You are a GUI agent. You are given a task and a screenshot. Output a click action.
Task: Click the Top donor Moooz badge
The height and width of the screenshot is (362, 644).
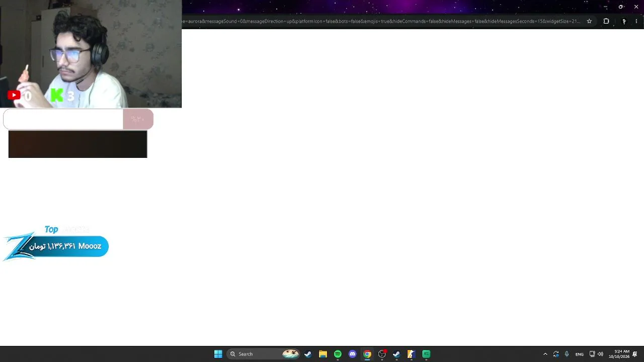[56, 246]
